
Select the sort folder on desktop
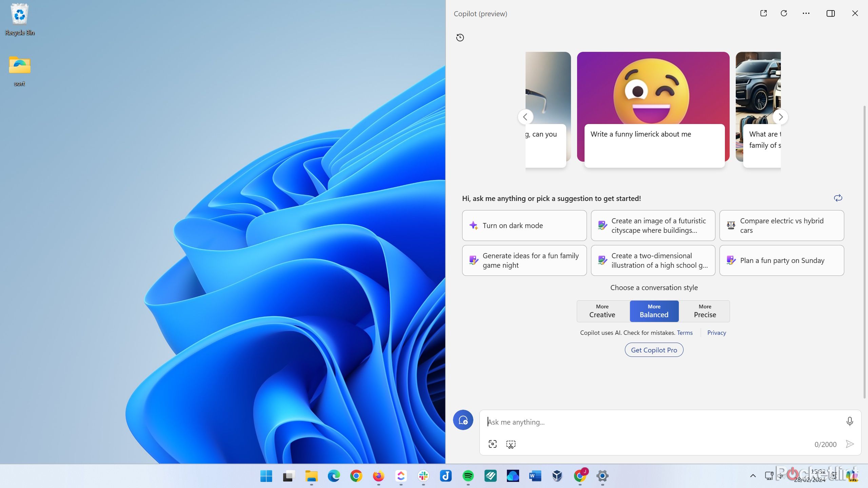point(20,71)
